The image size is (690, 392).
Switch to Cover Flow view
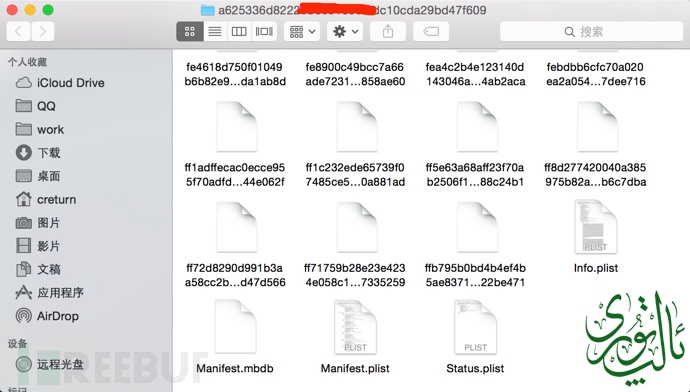point(264,32)
